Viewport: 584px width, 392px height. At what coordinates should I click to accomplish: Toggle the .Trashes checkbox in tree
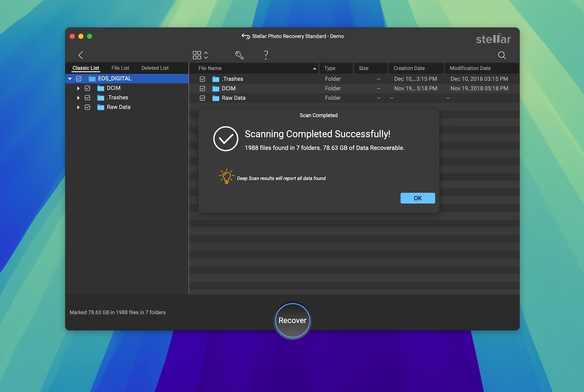pos(88,98)
